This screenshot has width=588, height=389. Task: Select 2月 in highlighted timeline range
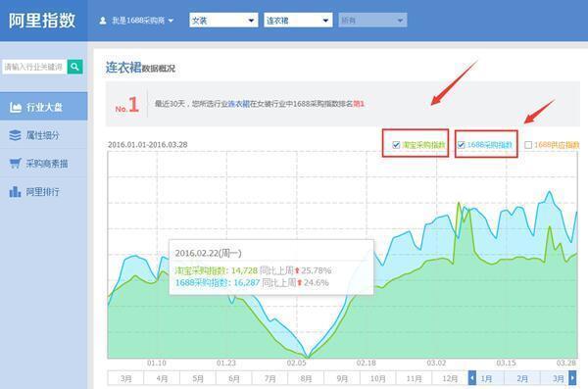pyautogui.click(x=522, y=378)
